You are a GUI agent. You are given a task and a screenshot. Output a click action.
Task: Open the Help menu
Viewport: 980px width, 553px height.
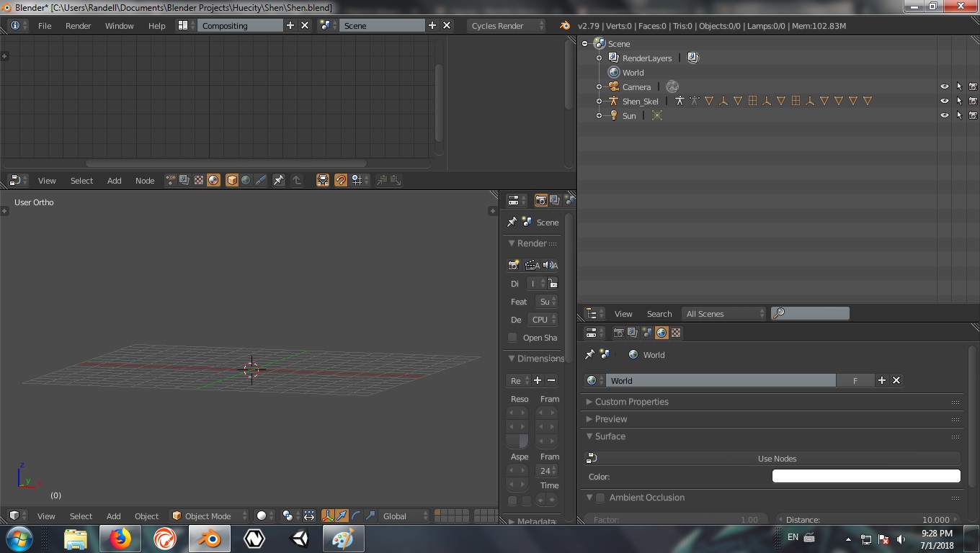(157, 25)
